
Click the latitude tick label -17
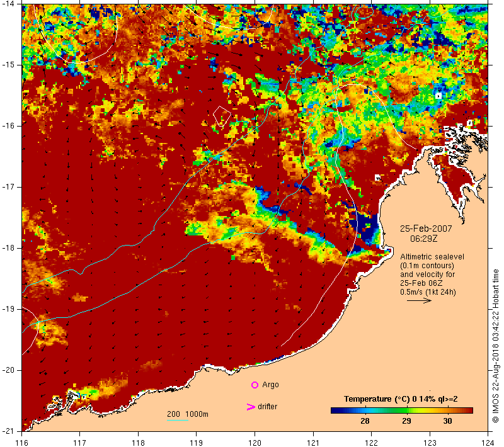click(x=8, y=187)
